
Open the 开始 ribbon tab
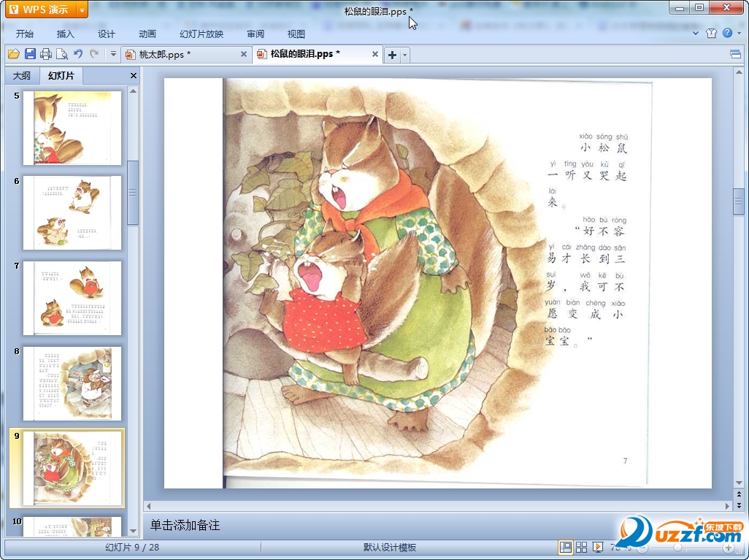(x=24, y=34)
